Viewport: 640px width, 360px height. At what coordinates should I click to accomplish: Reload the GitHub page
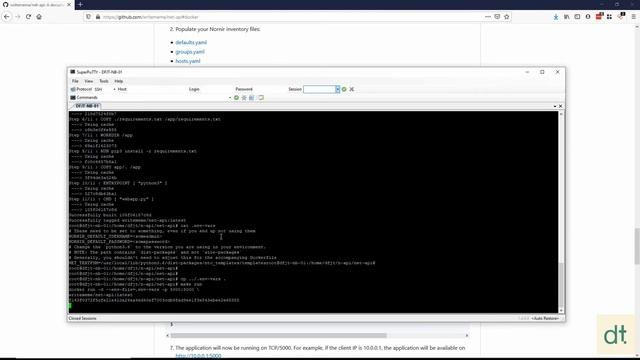[28, 17]
